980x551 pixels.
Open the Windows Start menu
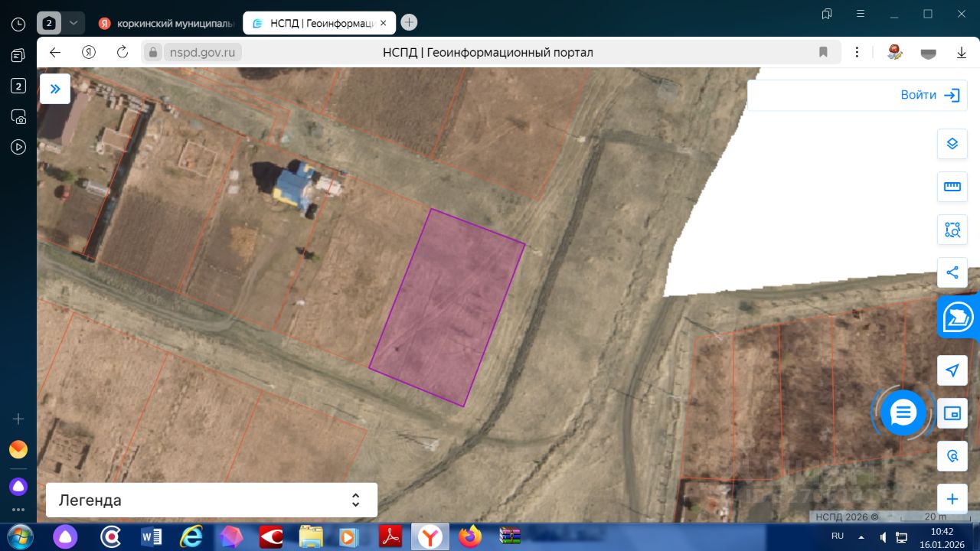[x=19, y=537]
